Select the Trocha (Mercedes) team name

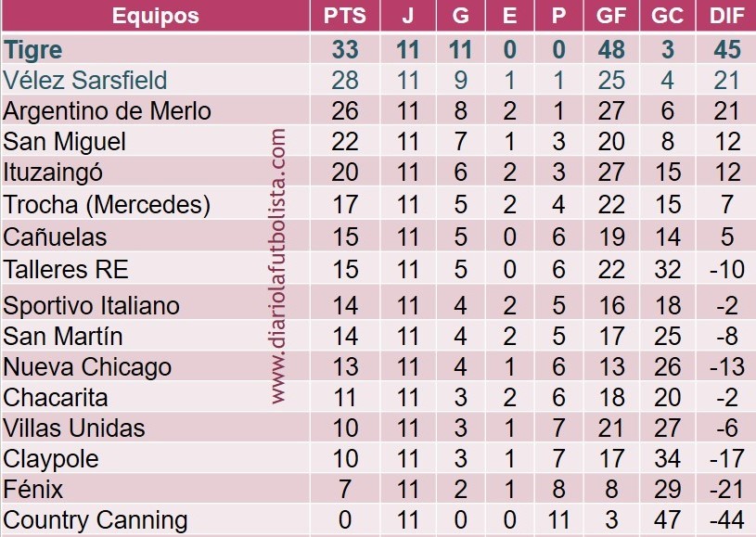[108, 204]
